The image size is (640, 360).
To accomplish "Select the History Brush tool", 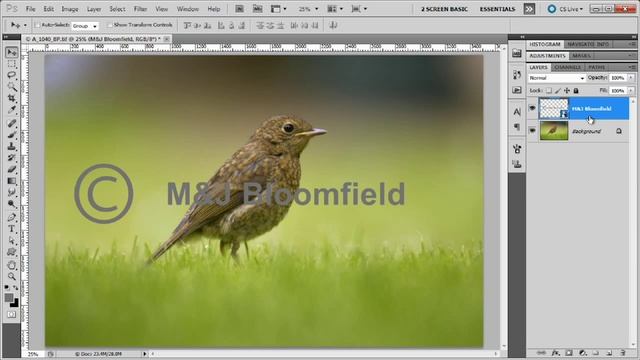I will (11, 158).
